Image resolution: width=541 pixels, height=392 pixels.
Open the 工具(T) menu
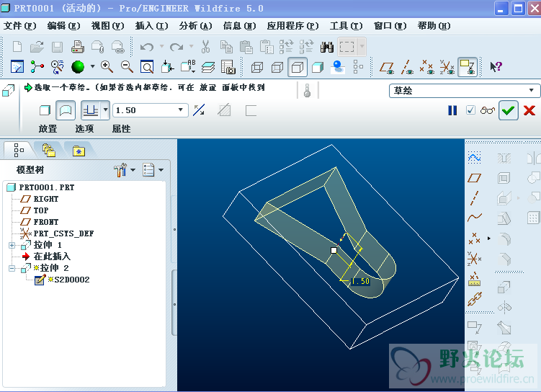[346, 26]
